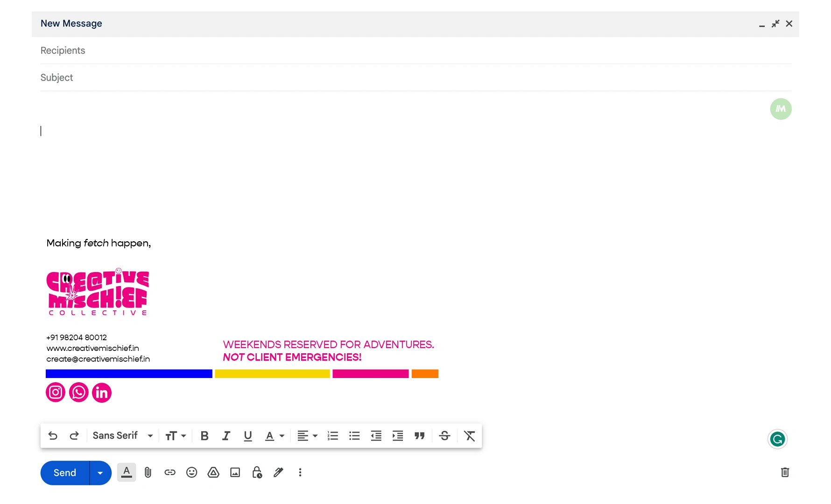Click the phone number +91 98204 80012
This screenshot has width=831, height=504.
point(77,337)
